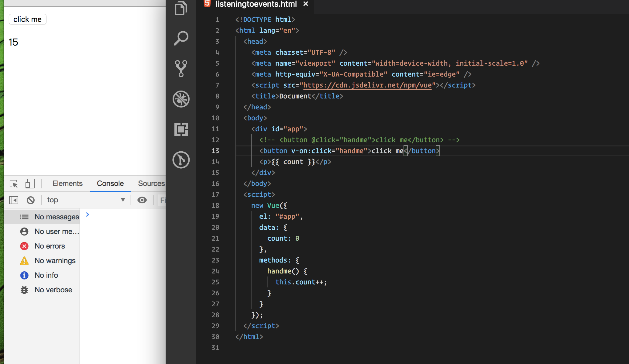Open the top context dropdown
629x364 pixels.
point(86,200)
